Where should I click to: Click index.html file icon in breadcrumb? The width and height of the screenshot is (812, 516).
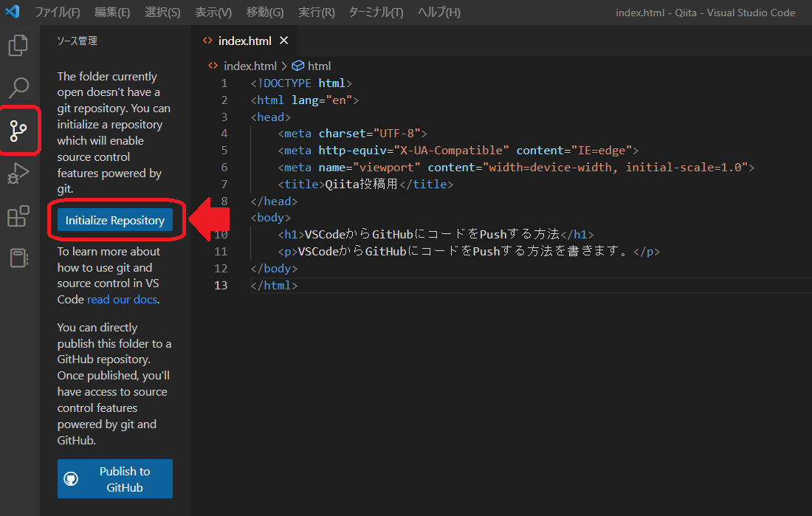pos(213,66)
